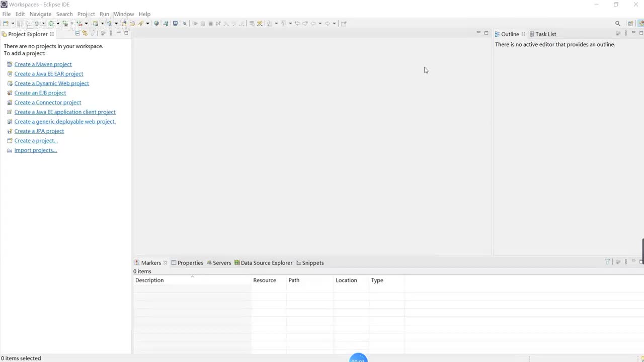Switch to the Snippets tab
This screenshot has height=362, width=644.
(310, 263)
